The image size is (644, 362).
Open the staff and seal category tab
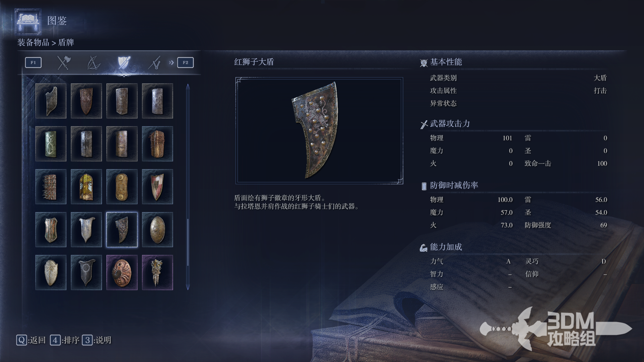pyautogui.click(x=154, y=63)
